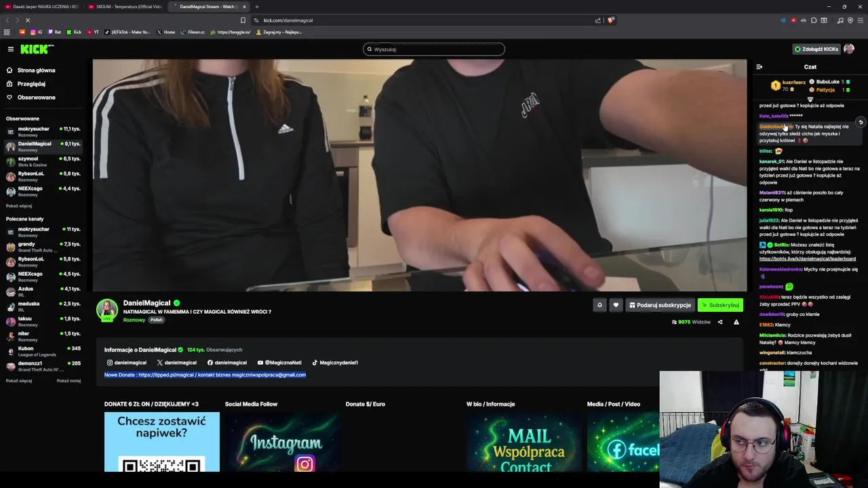Viewport: 868px width, 488px height.
Task: Click the Chcesz zostawić napiwek donate panel
Action: click(x=162, y=442)
